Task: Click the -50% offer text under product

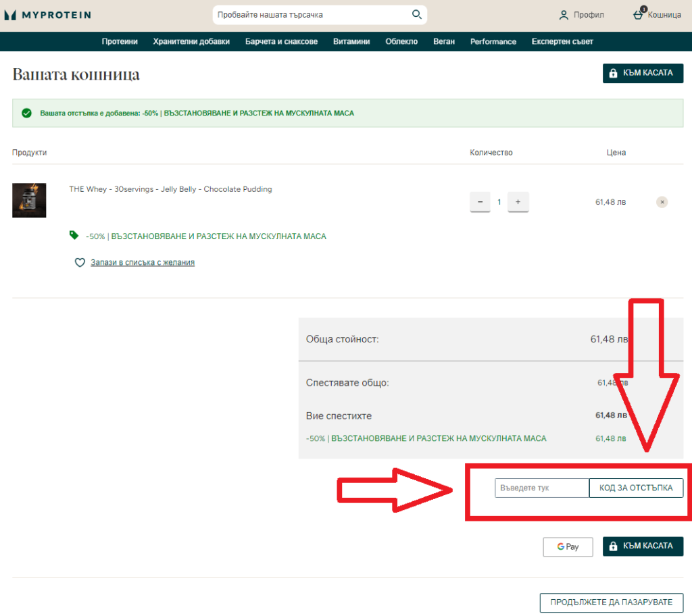Action: click(x=206, y=236)
